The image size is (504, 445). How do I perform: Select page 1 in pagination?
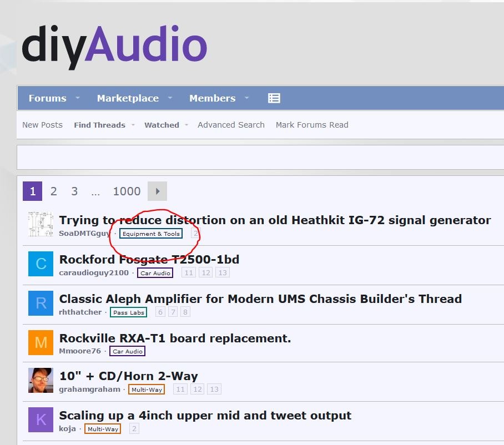click(32, 191)
